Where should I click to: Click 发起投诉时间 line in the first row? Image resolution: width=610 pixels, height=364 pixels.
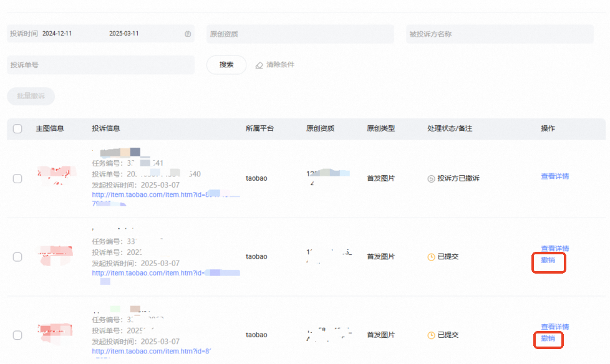point(136,185)
